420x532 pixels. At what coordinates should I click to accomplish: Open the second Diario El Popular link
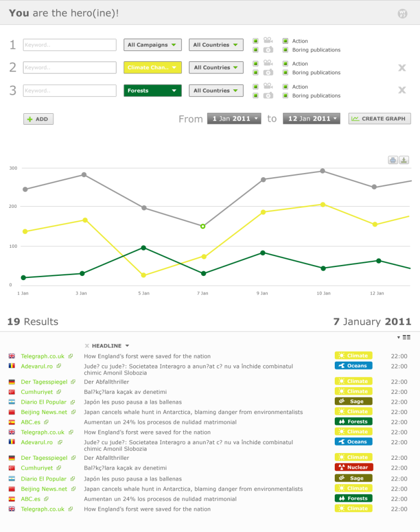coord(44,478)
